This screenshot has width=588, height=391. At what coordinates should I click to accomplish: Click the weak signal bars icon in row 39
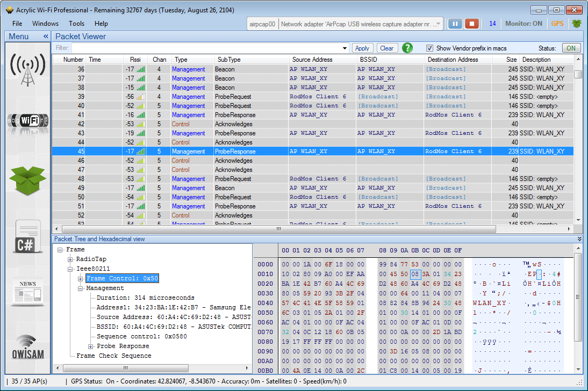tap(141, 97)
